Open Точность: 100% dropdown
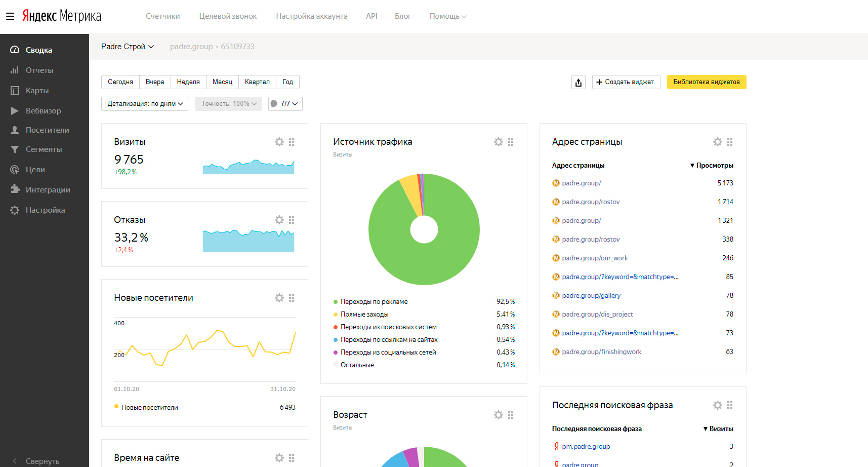This screenshot has height=467, width=868. click(229, 104)
